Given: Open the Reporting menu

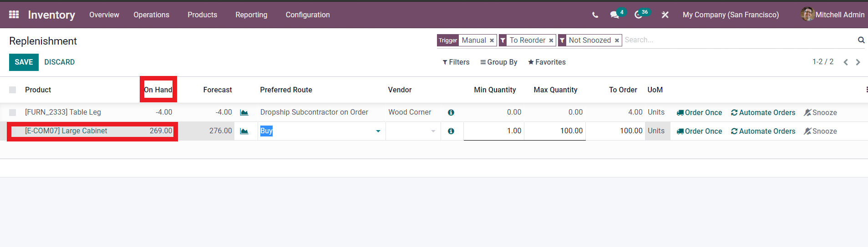Looking at the screenshot, I should (251, 15).
